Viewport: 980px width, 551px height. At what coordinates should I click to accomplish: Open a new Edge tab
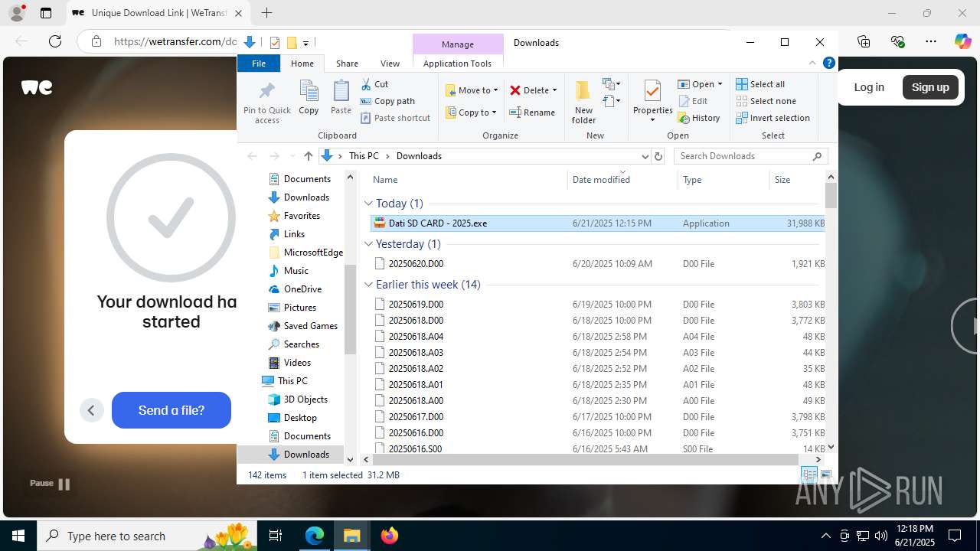click(x=266, y=13)
